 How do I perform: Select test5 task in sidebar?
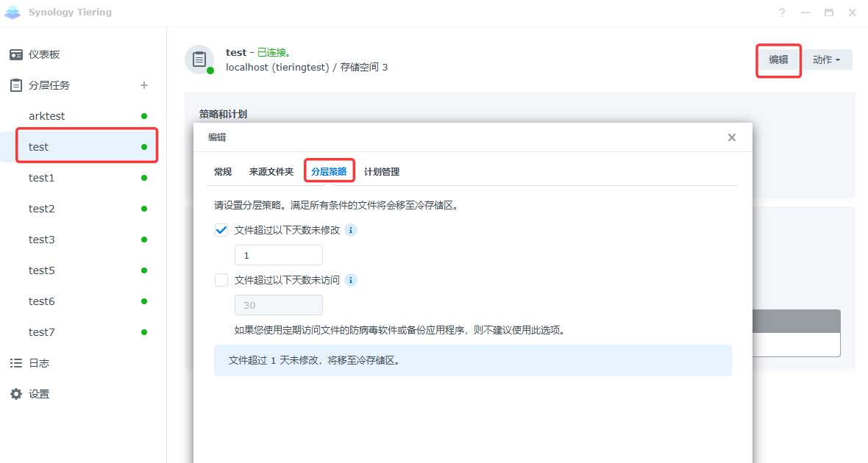(x=42, y=270)
